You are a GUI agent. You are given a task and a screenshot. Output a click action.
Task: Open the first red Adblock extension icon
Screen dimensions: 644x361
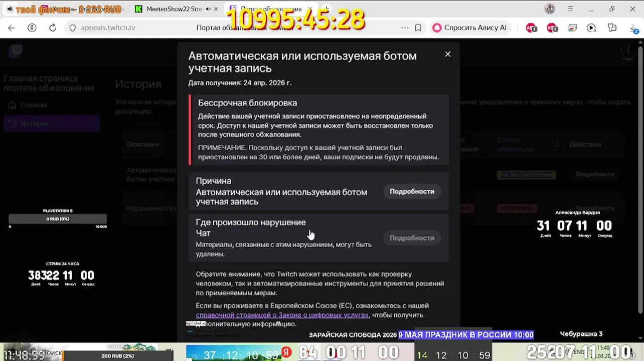coord(531,28)
